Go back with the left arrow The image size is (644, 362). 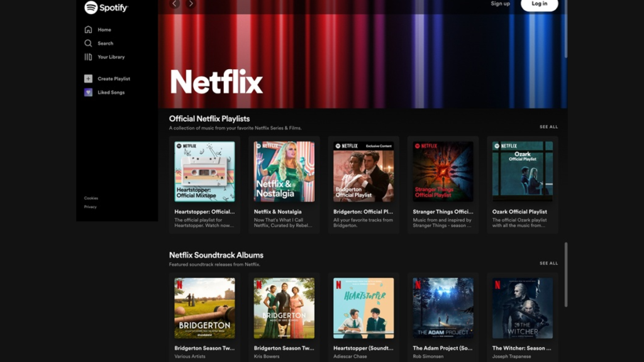[x=175, y=4]
